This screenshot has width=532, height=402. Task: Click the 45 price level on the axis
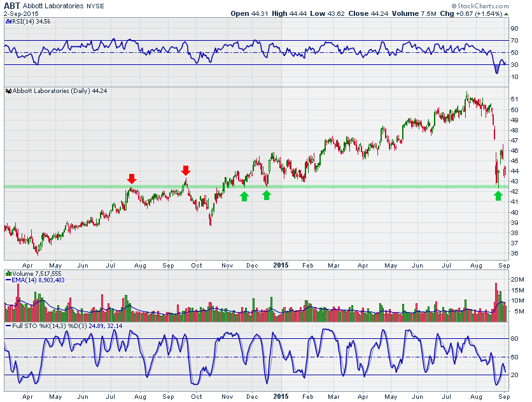[514, 161]
